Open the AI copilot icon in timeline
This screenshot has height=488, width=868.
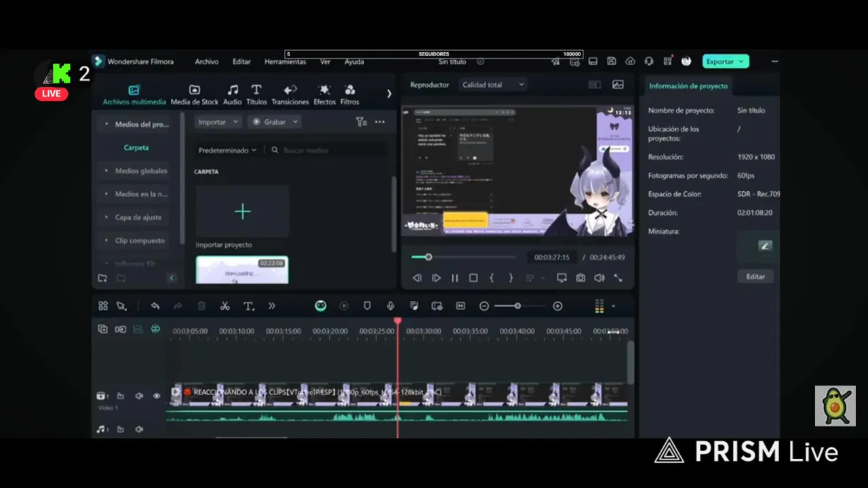pos(321,306)
